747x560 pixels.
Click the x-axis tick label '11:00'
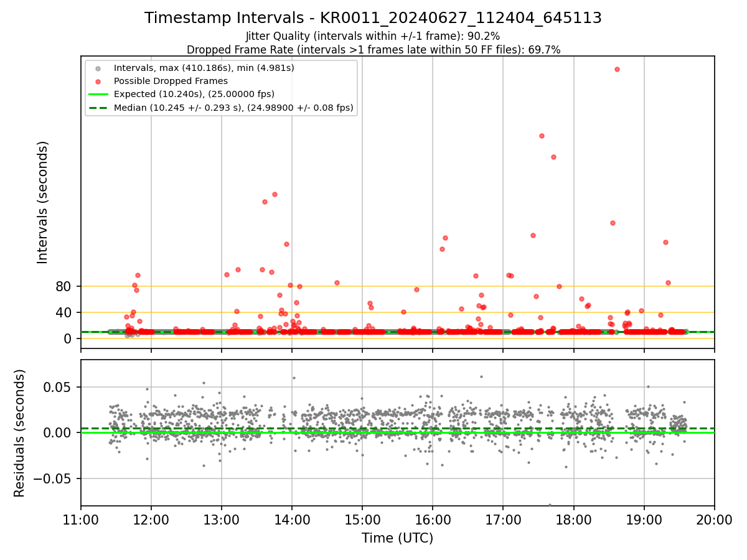(81, 519)
